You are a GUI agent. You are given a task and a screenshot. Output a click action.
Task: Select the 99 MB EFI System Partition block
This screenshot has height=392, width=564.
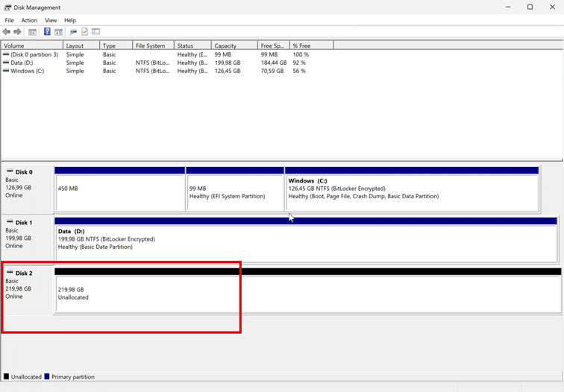coord(234,192)
